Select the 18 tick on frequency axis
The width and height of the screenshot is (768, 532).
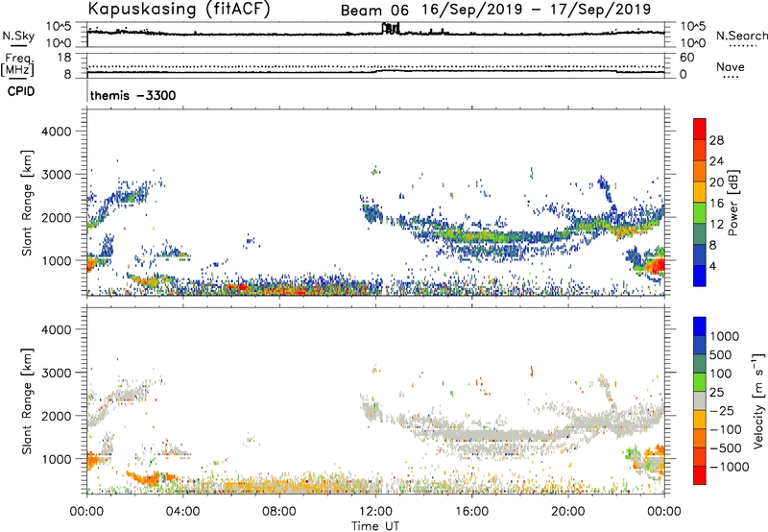[64, 58]
